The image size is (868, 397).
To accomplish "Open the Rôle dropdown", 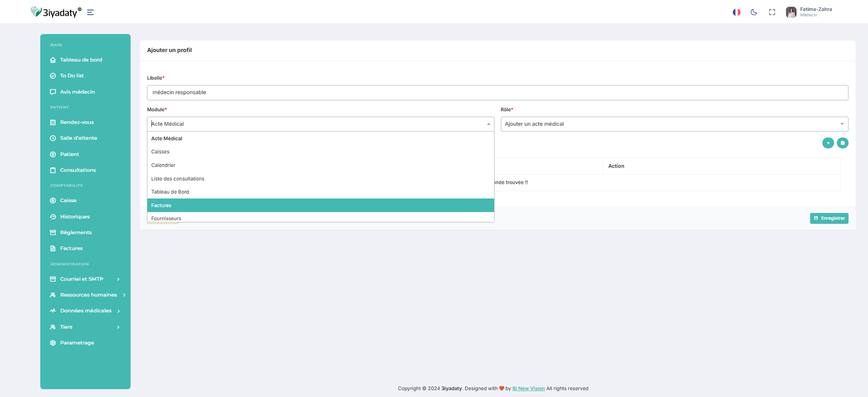I will (674, 124).
